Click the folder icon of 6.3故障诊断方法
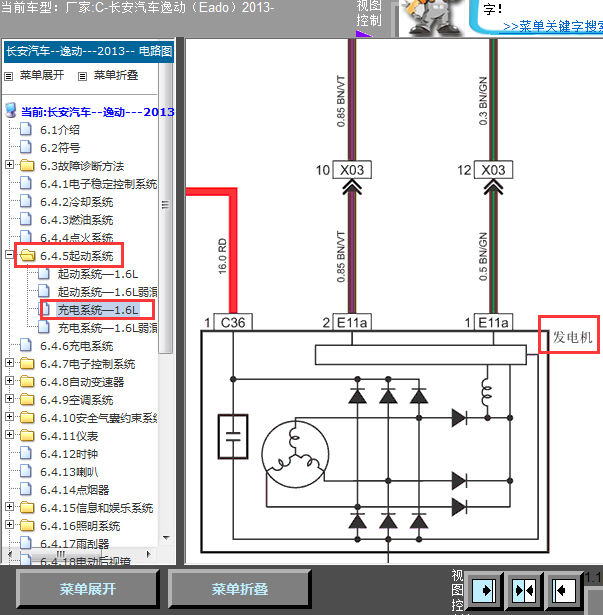 (x=27, y=166)
